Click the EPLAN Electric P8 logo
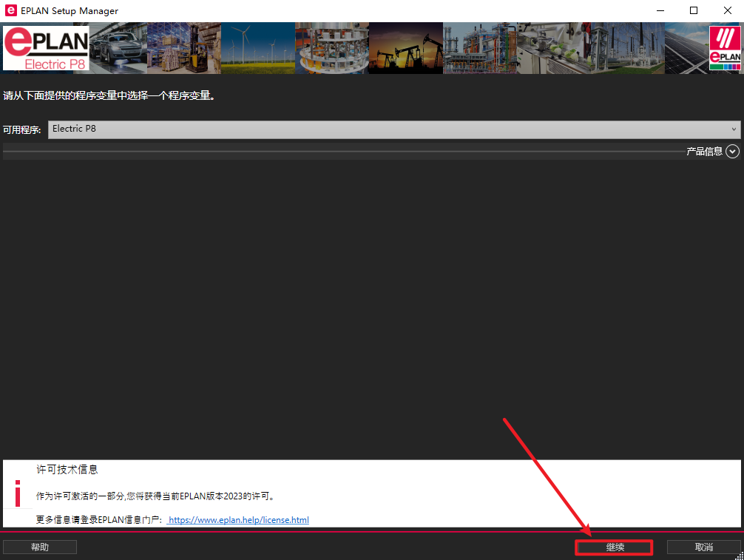This screenshot has width=744, height=560. [46, 49]
